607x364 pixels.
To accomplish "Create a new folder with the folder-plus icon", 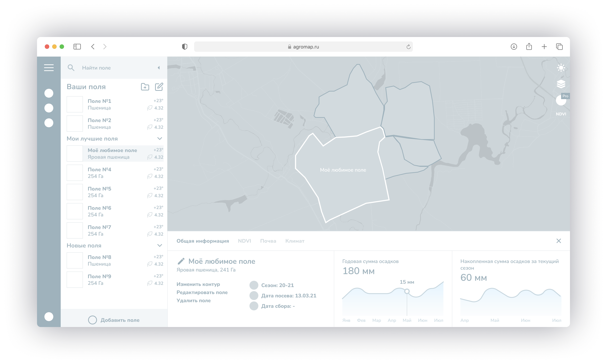I will tap(145, 87).
